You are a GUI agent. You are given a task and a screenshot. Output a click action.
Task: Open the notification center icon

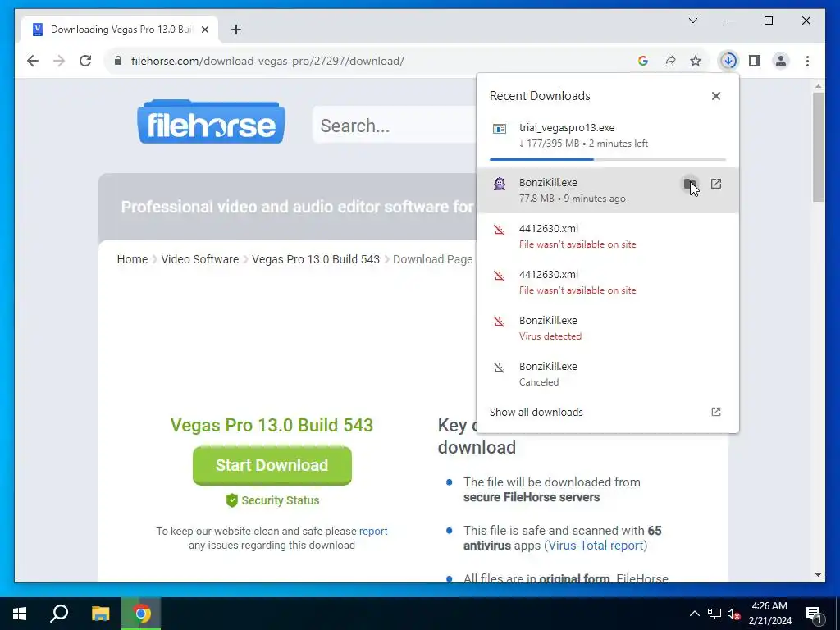tap(815, 614)
